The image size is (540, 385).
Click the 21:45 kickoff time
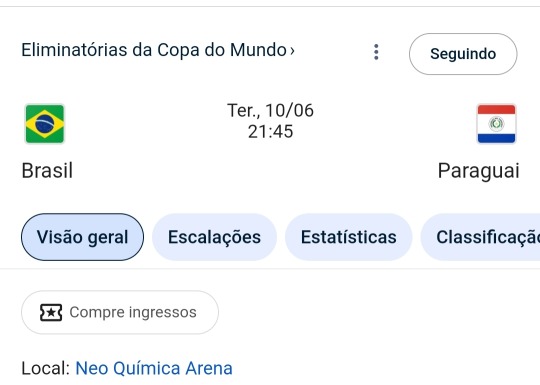[270, 132]
